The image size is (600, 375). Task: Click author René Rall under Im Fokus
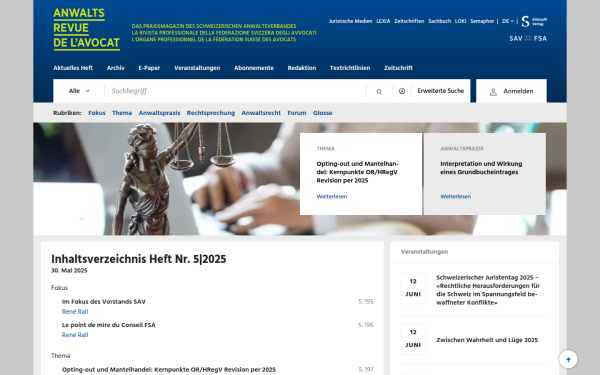click(75, 311)
